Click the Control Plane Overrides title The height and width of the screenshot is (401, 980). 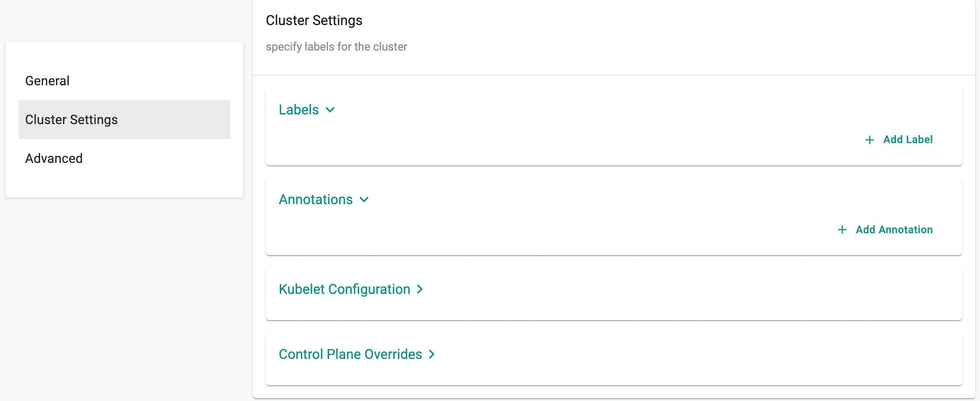[350, 355]
